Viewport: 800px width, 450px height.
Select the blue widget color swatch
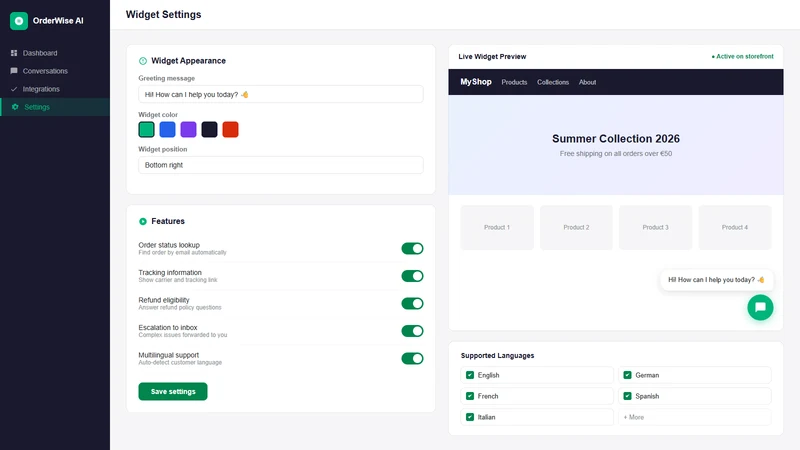click(x=167, y=130)
